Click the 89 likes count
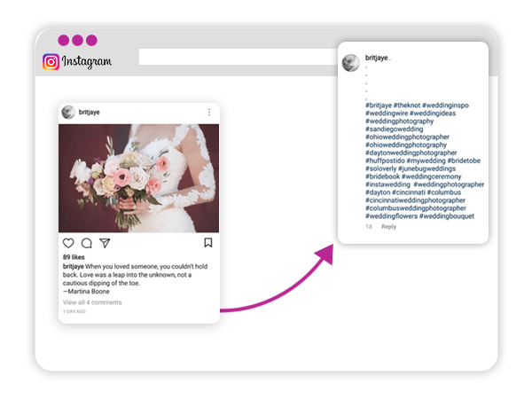The image size is (532, 399). 74,257
